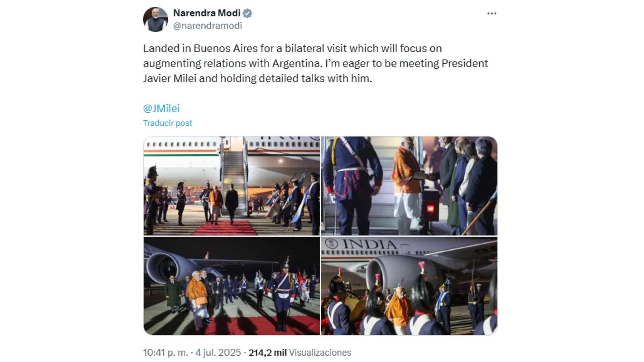Open the three-dot more options menu
Image resolution: width=644 pixels, height=362 pixels.
tap(492, 13)
